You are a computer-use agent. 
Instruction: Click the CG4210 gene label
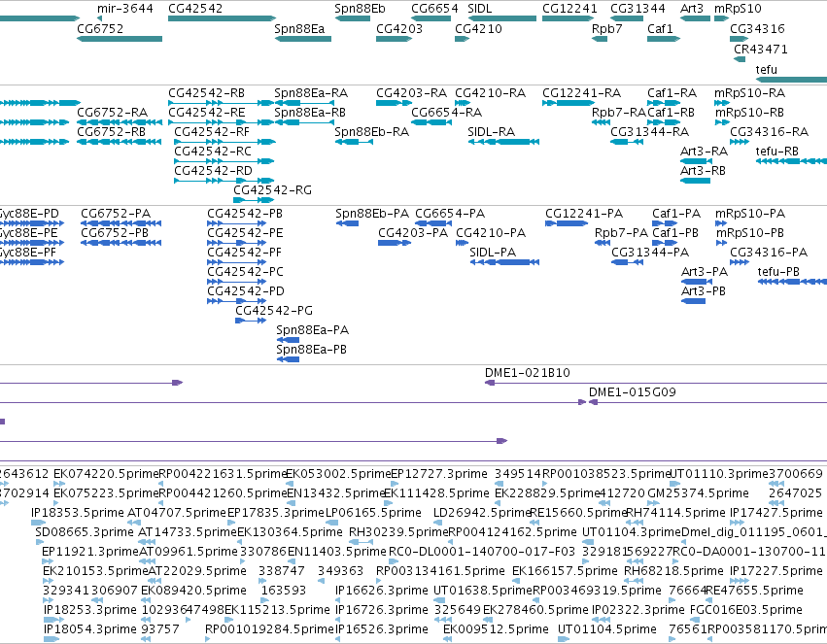point(478,29)
